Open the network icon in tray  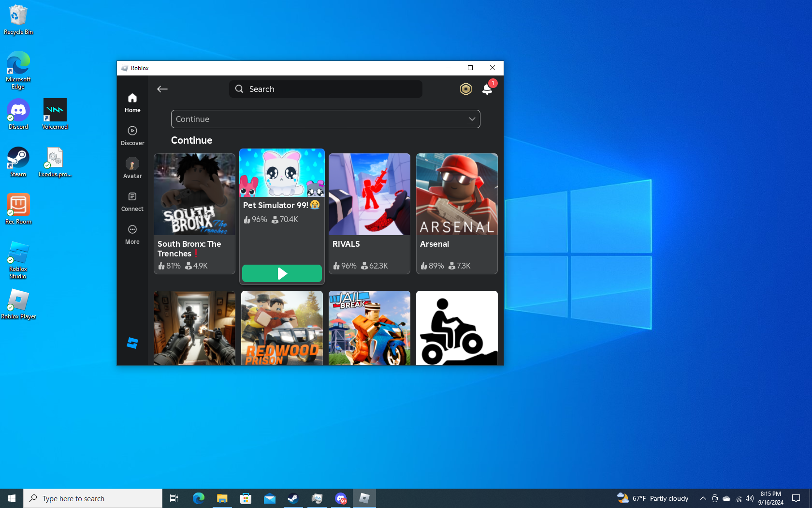pos(739,498)
